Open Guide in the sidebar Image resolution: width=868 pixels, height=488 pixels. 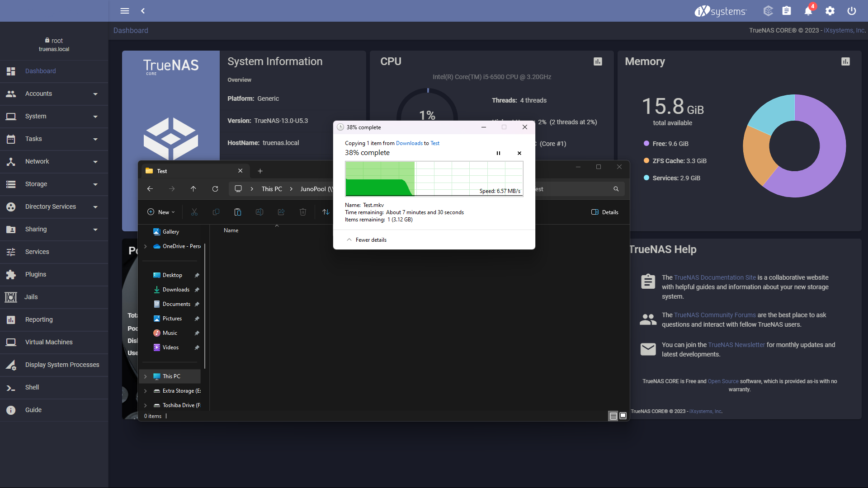pos(54,410)
